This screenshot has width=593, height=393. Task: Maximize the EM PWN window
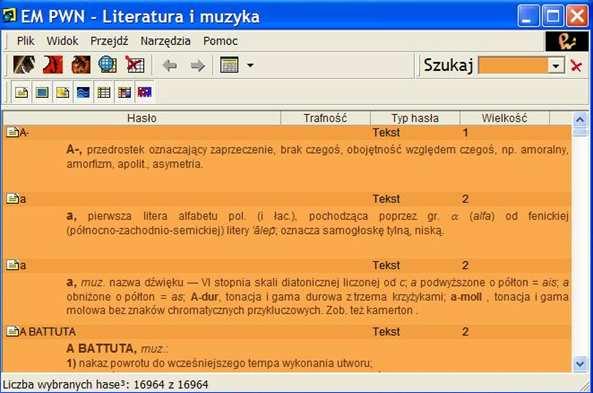pos(553,16)
